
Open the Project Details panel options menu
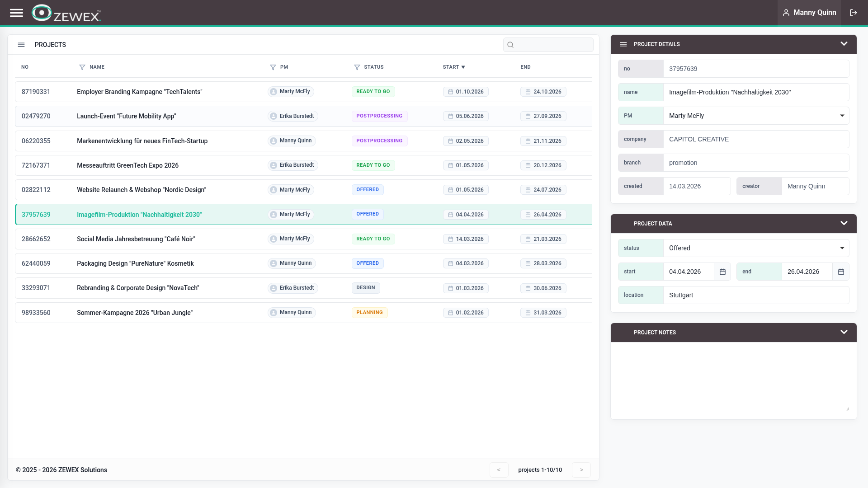click(623, 44)
